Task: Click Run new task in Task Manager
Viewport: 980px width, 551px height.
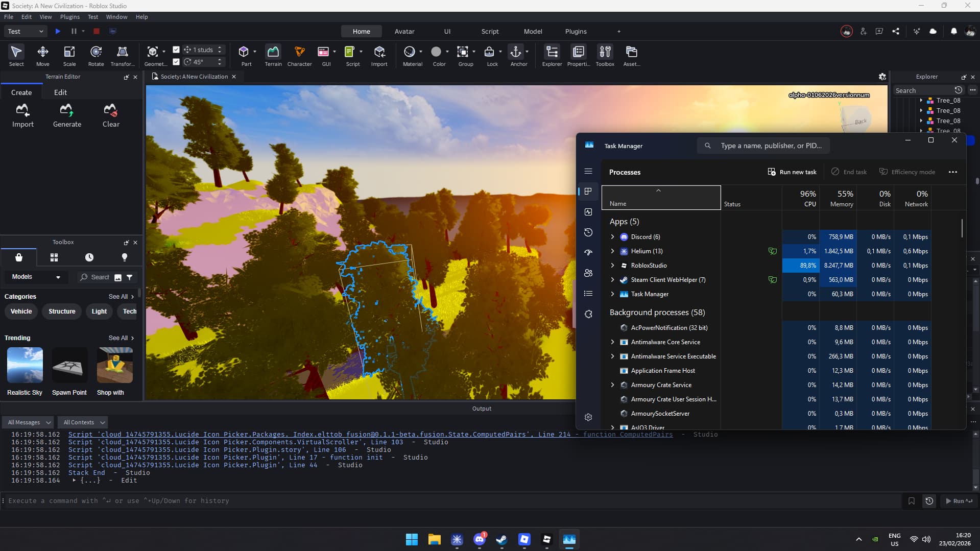Action: coord(792,172)
